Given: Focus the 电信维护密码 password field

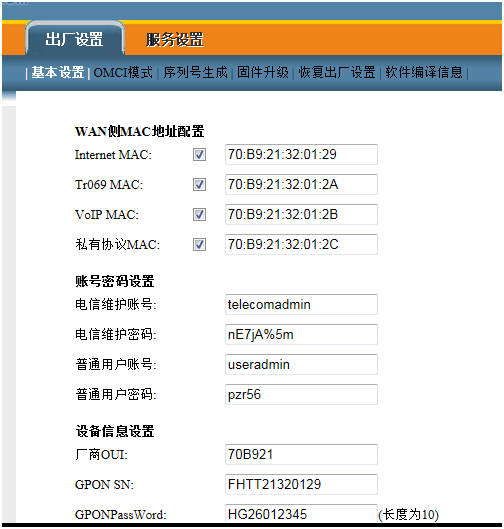Looking at the screenshot, I should click(301, 335).
